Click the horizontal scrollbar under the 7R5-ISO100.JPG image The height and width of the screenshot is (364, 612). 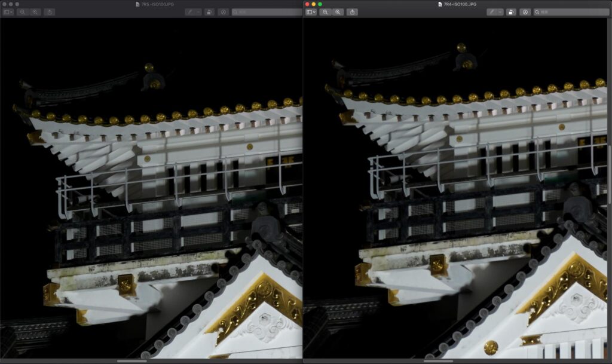[132, 361]
